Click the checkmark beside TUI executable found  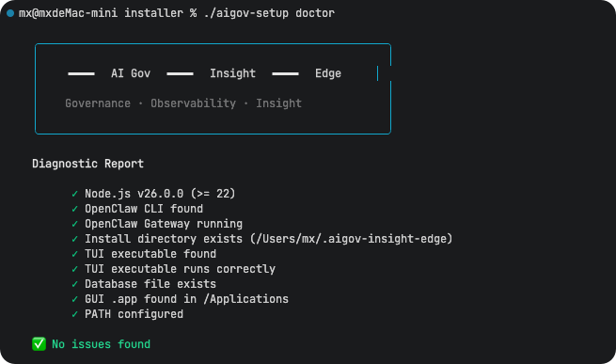tap(74, 254)
